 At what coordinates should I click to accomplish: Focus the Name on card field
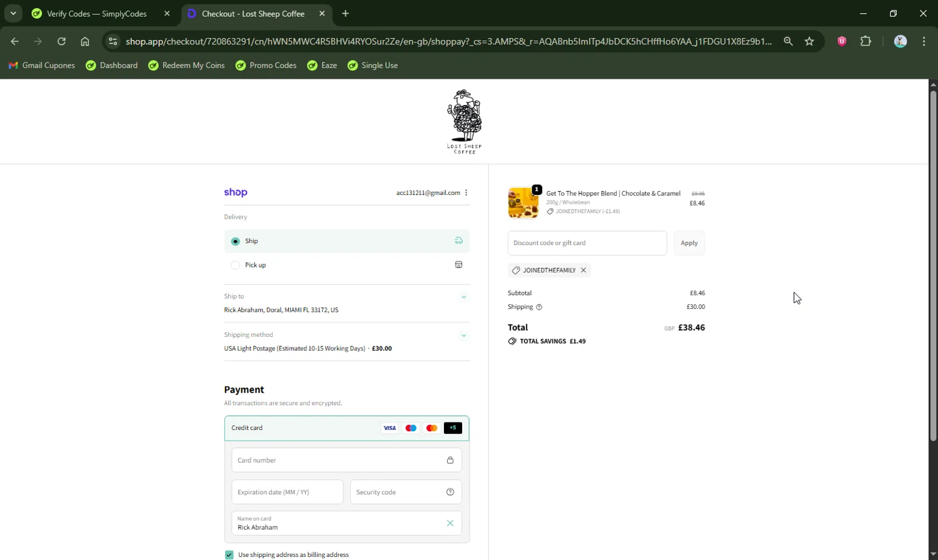point(347,524)
